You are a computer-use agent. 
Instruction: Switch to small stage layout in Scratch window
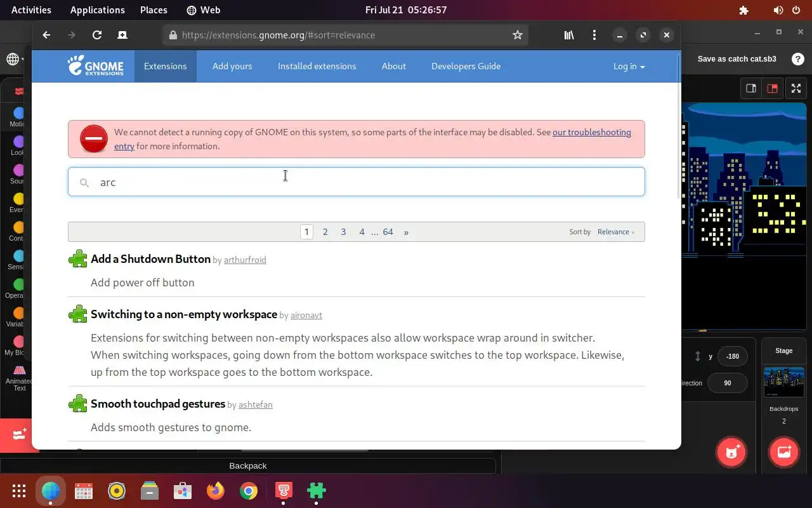(751, 88)
